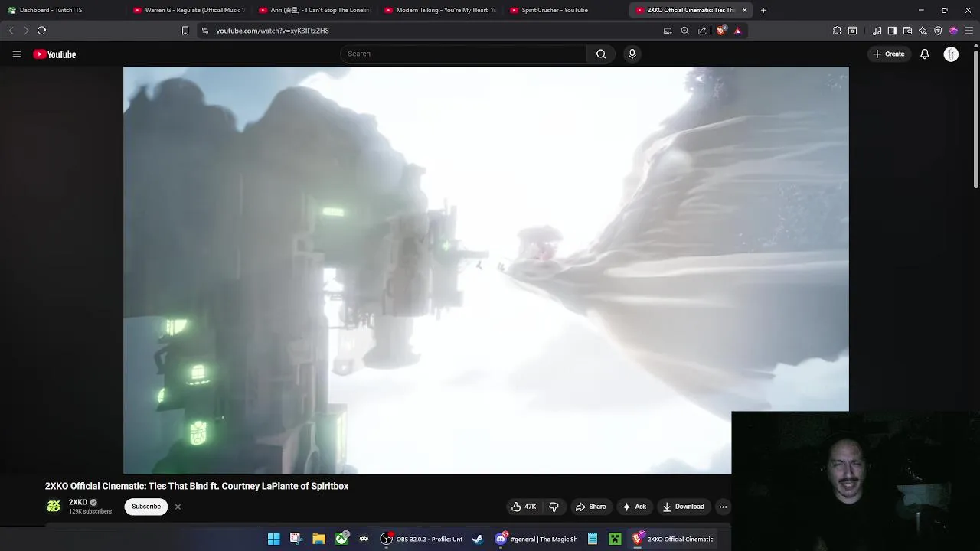This screenshot has width=980, height=551.
Task: Click the YouTube search magnifier button
Action: [601, 54]
